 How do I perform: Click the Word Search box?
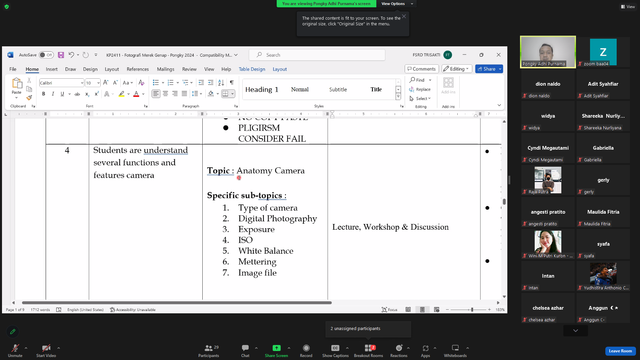[317, 55]
